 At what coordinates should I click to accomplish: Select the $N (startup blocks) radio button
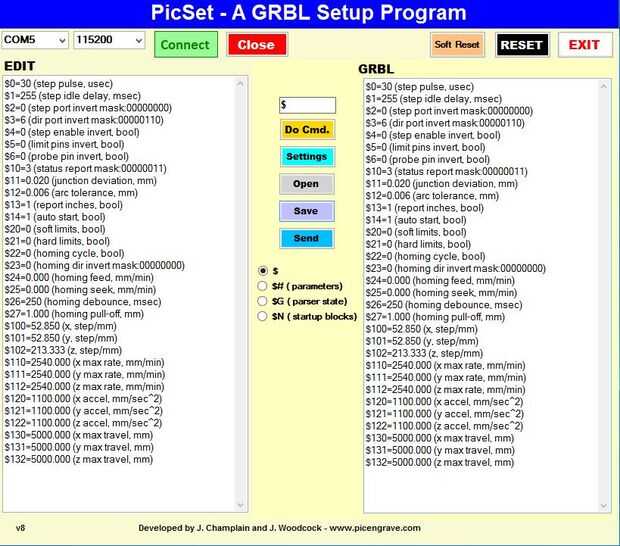point(262,316)
